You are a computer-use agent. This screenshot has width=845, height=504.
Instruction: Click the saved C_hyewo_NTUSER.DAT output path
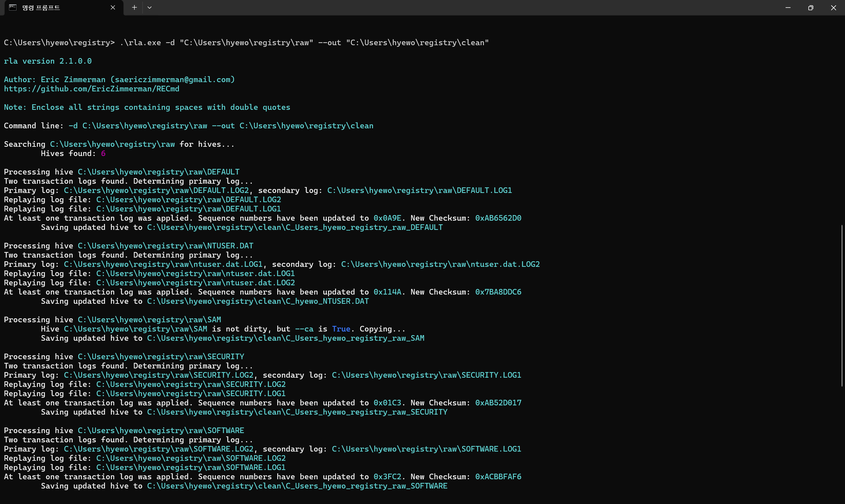click(257, 301)
